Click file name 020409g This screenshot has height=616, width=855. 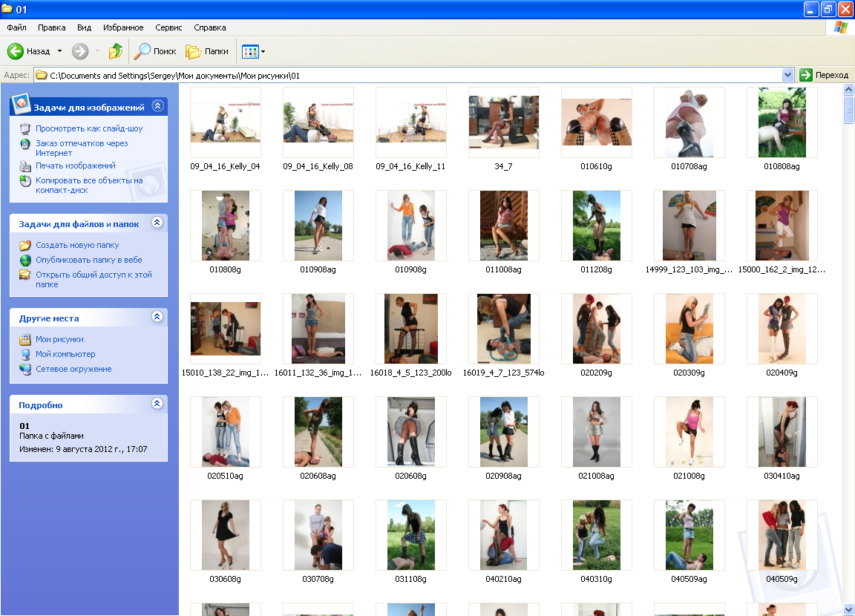coord(782,373)
